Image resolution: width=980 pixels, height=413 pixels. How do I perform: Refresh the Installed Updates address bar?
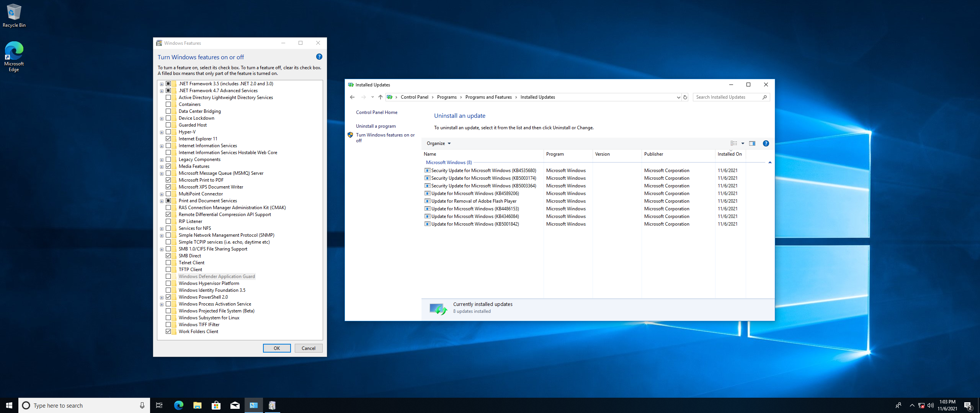685,97
